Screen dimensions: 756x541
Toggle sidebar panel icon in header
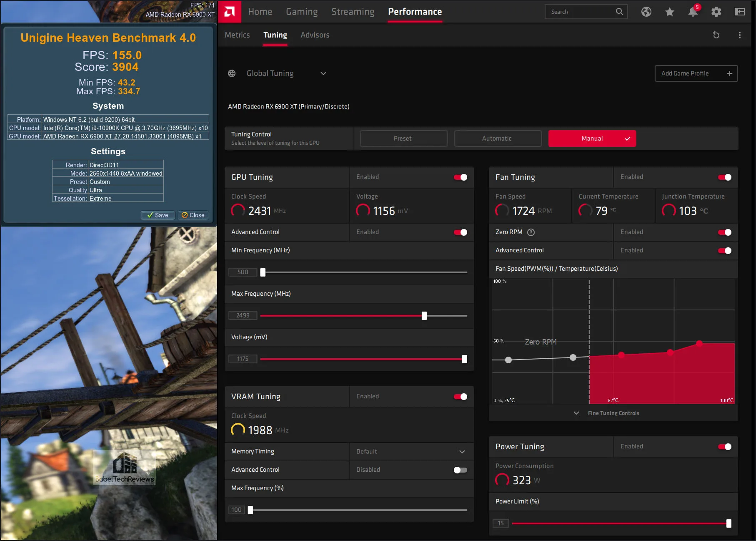[739, 12]
